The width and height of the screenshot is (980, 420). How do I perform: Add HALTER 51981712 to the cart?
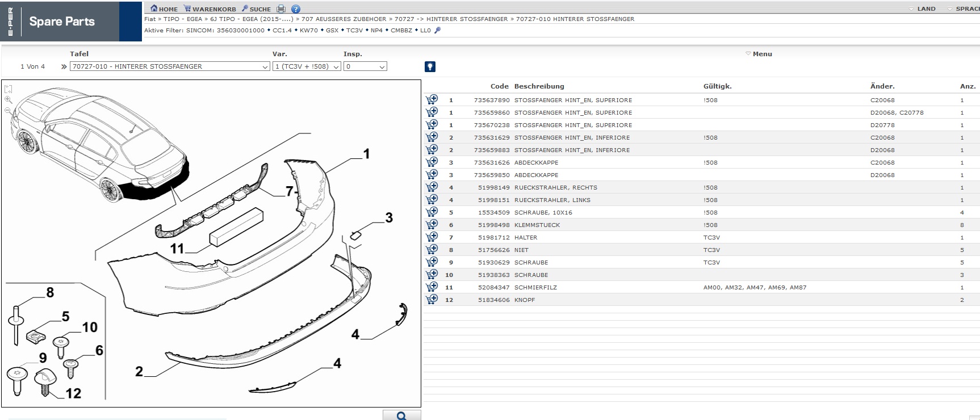pyautogui.click(x=432, y=237)
